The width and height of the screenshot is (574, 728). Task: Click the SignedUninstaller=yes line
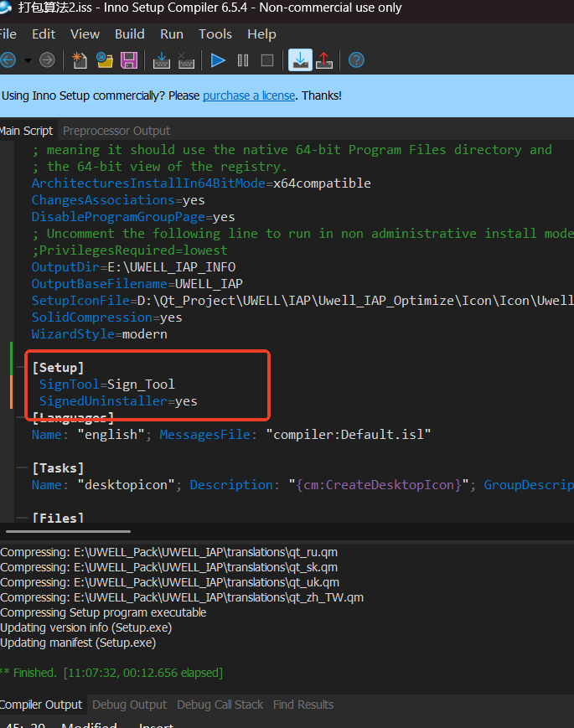[118, 401]
